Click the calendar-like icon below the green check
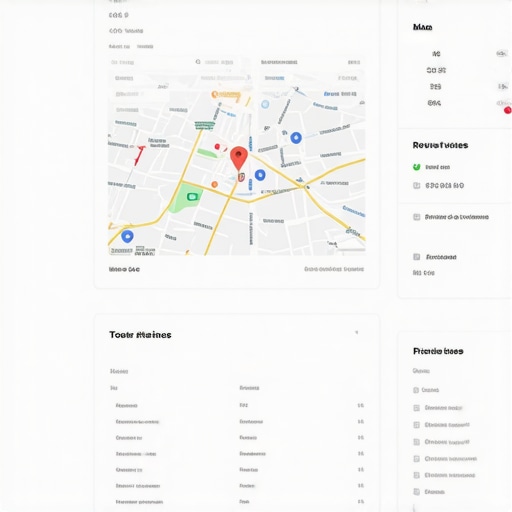This screenshot has width=512, height=512. pyautogui.click(x=416, y=185)
